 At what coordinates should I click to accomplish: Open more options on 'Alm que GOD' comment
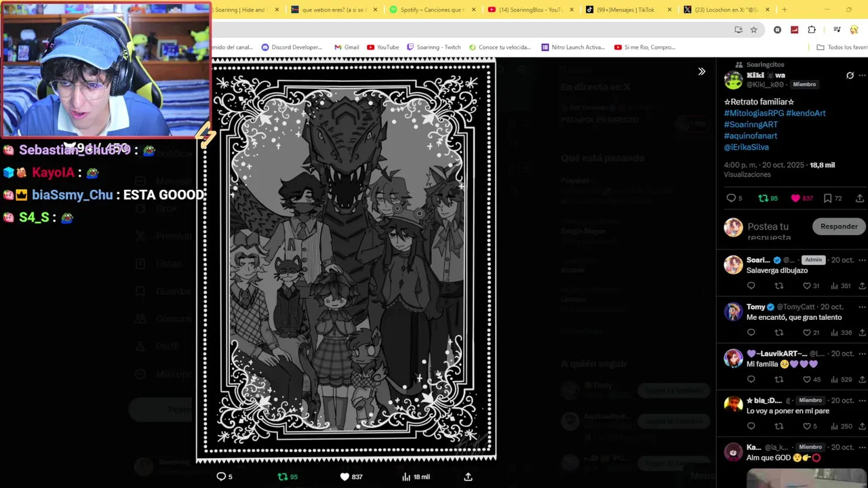tap(863, 447)
